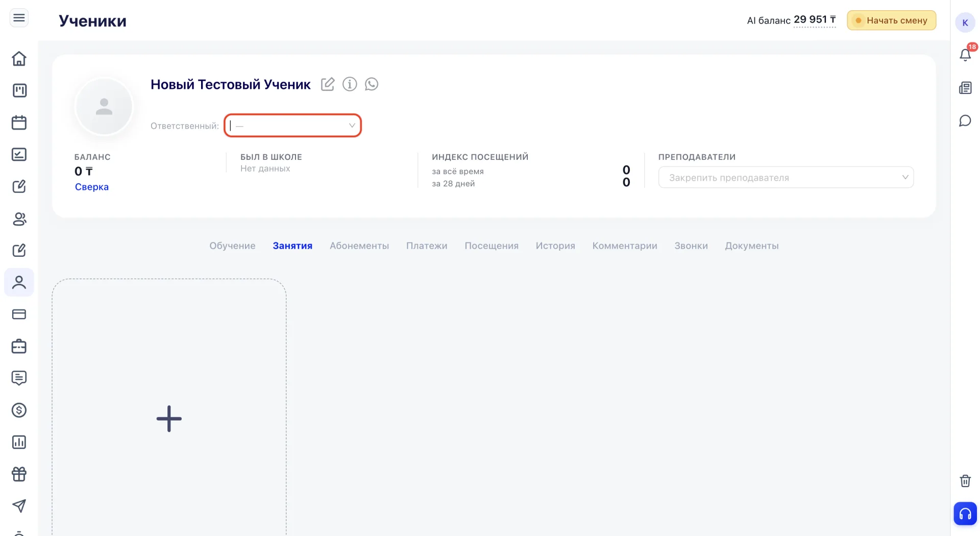Viewport: 980px width, 536px height.
Task: Open the line chart icon in sidebar
Action: coord(19,154)
